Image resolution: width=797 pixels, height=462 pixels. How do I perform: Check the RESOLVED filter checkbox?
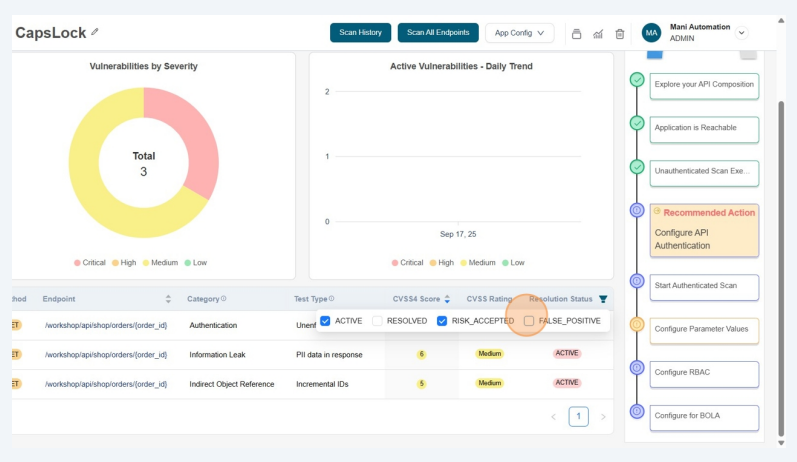(377, 321)
